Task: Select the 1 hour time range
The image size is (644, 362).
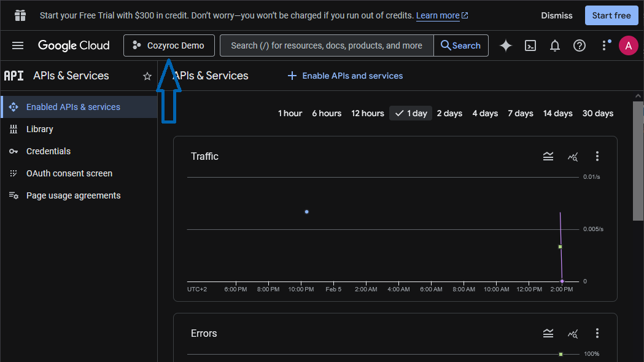Action: [290, 113]
